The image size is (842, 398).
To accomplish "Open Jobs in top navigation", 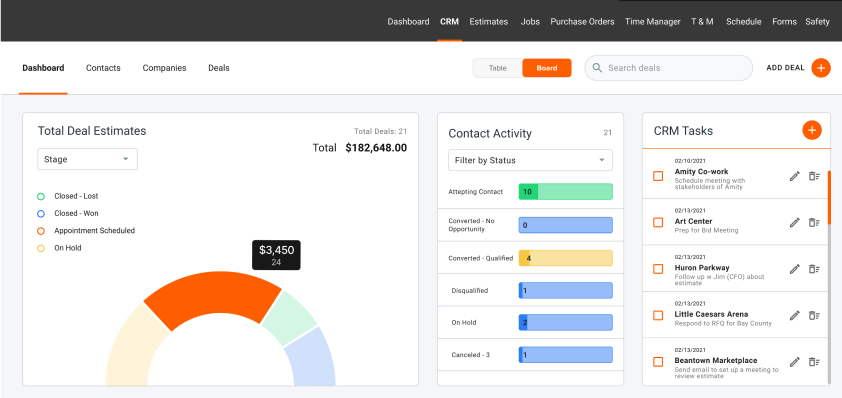I will click(x=530, y=21).
